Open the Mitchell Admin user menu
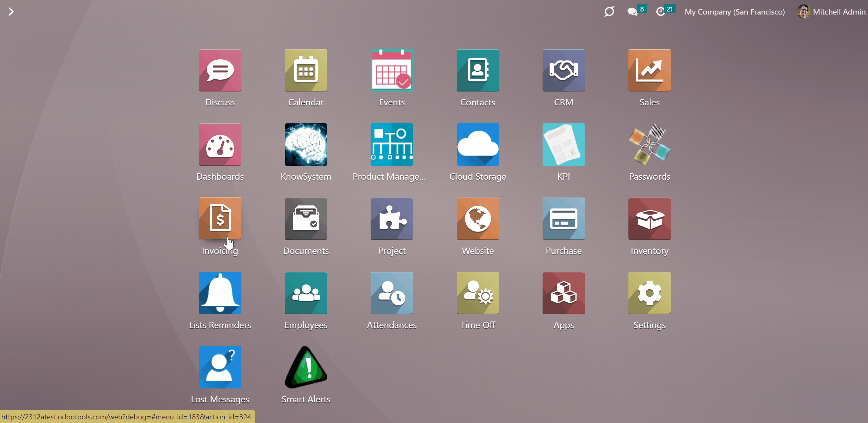This screenshot has width=868, height=423. click(x=831, y=12)
